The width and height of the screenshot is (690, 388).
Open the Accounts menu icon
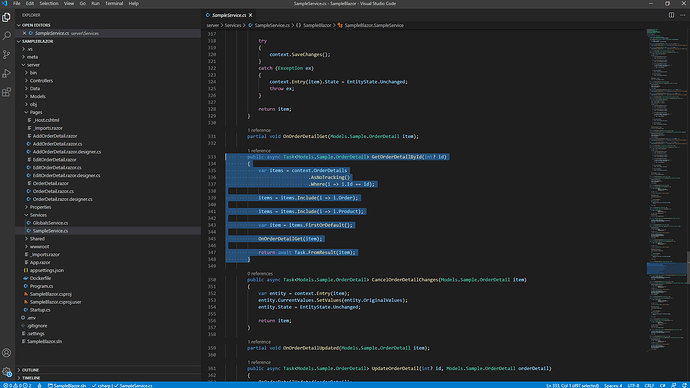(7, 353)
